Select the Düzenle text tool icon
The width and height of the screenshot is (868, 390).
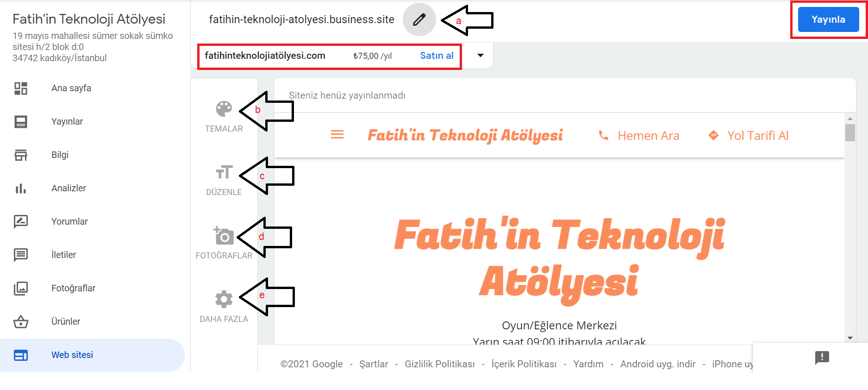pos(224,172)
